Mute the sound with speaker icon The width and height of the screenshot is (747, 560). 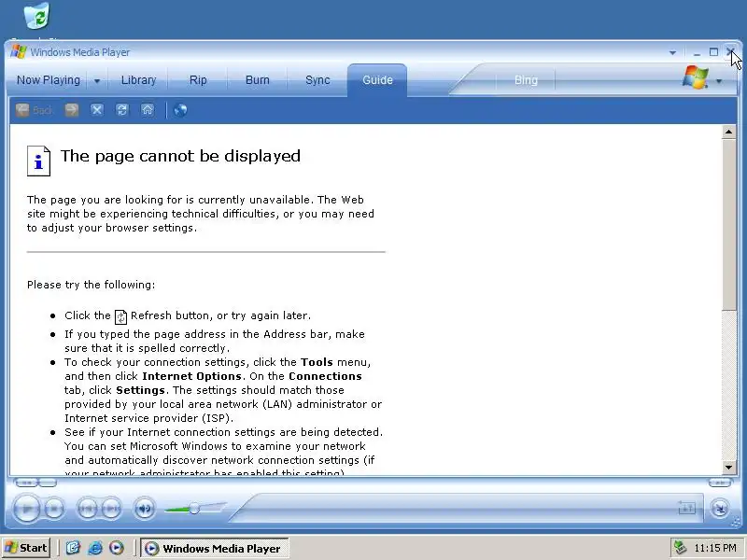click(144, 509)
